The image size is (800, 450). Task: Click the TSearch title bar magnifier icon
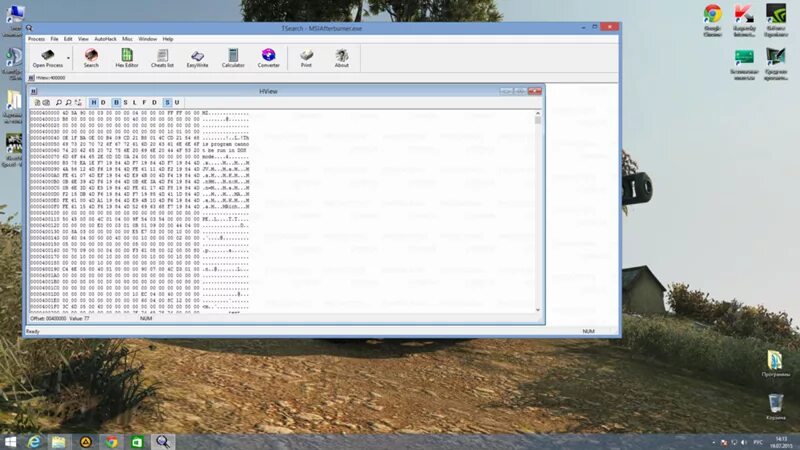[x=29, y=28]
